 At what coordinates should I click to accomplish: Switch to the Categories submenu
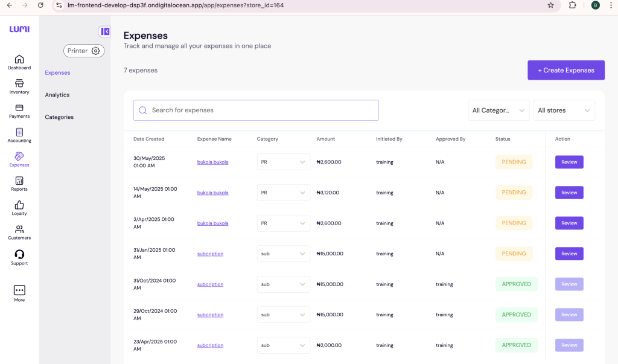tap(59, 117)
